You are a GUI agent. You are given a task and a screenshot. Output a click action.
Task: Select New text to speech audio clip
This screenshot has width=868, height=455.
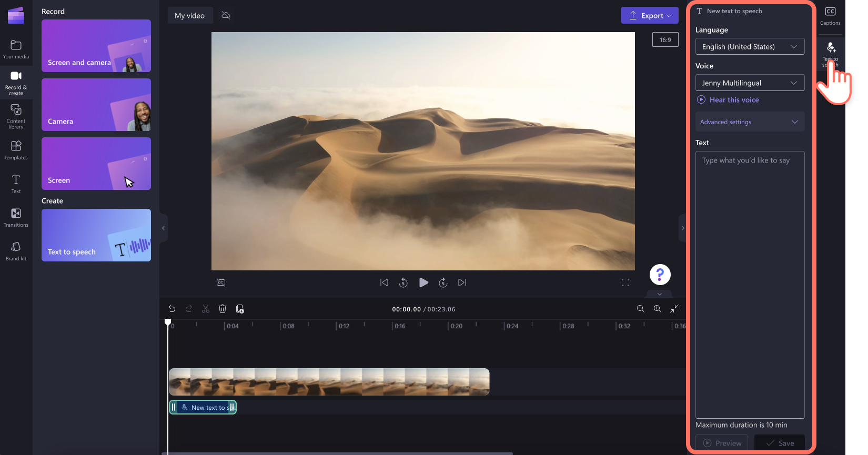(x=203, y=407)
